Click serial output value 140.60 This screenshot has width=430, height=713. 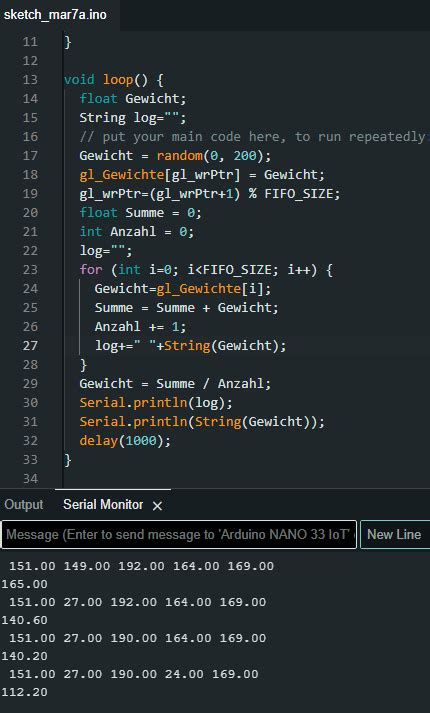point(25,620)
